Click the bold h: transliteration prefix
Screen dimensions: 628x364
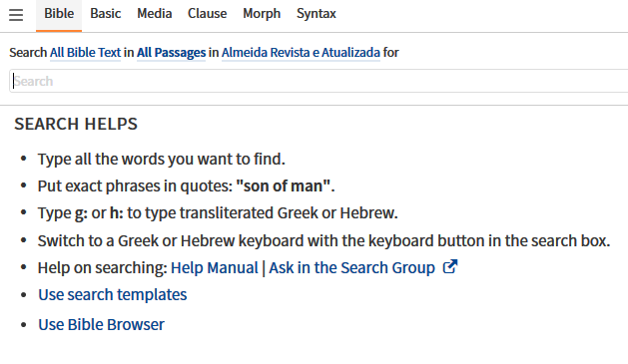pos(117,213)
